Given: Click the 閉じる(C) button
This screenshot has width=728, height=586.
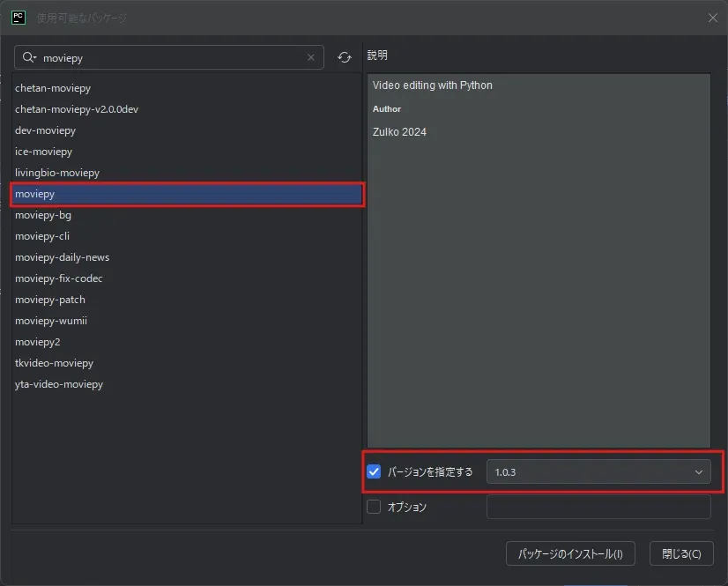Looking at the screenshot, I should coord(681,553).
